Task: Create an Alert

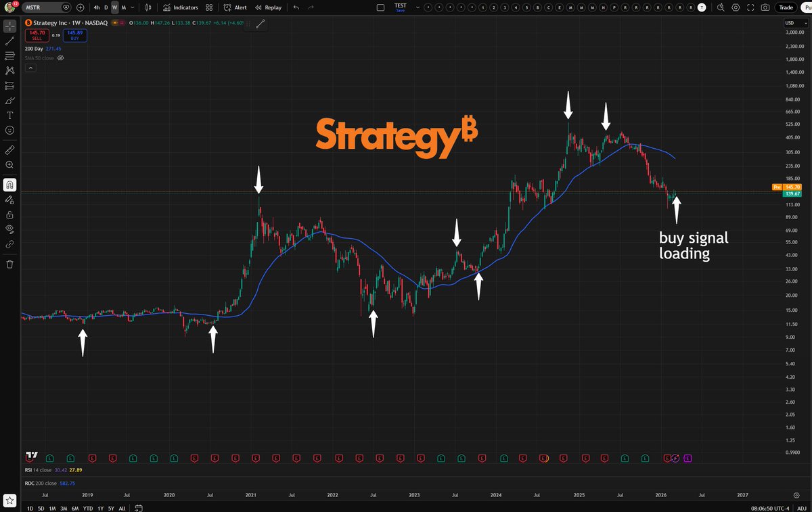Action: [x=235, y=7]
